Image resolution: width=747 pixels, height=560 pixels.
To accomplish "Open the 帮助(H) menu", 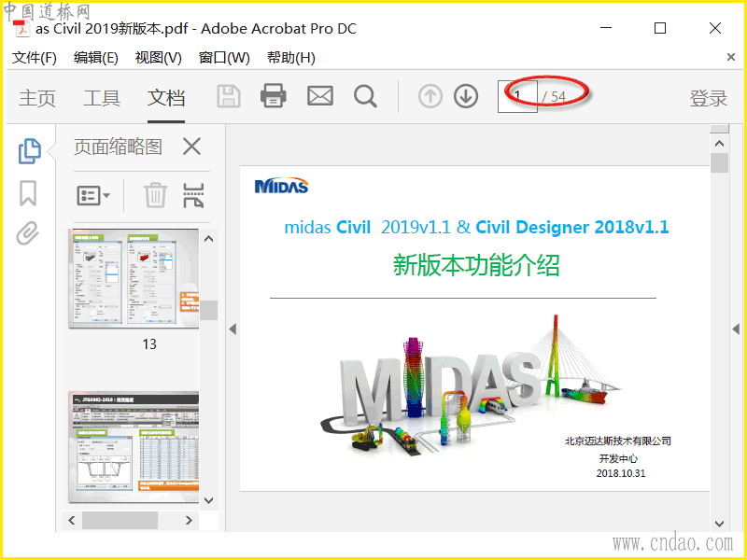I will click(291, 58).
